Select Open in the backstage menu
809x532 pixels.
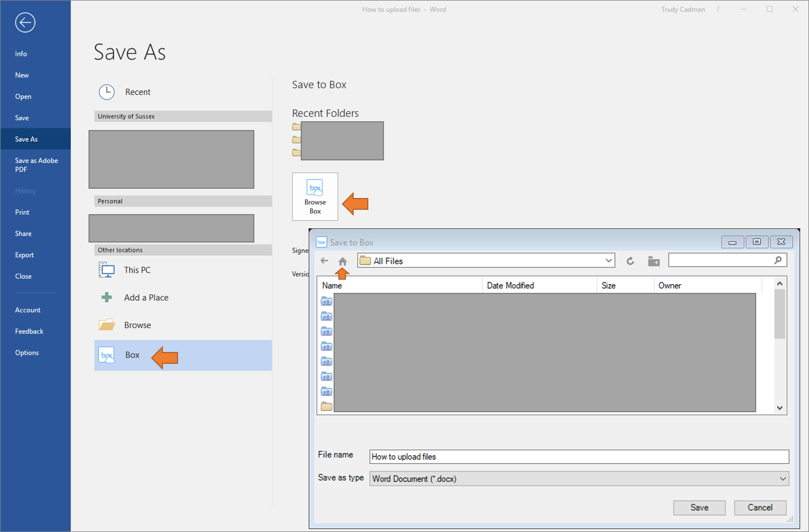click(x=23, y=96)
